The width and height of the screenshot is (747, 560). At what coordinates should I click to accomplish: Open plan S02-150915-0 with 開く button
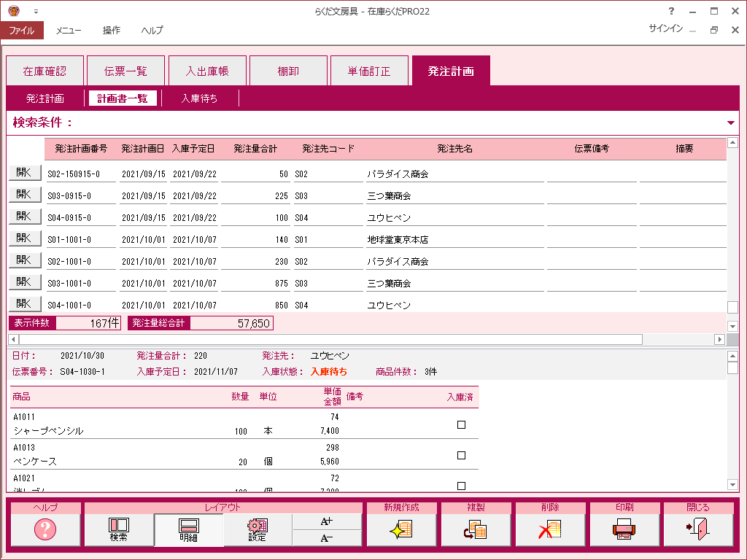(25, 172)
